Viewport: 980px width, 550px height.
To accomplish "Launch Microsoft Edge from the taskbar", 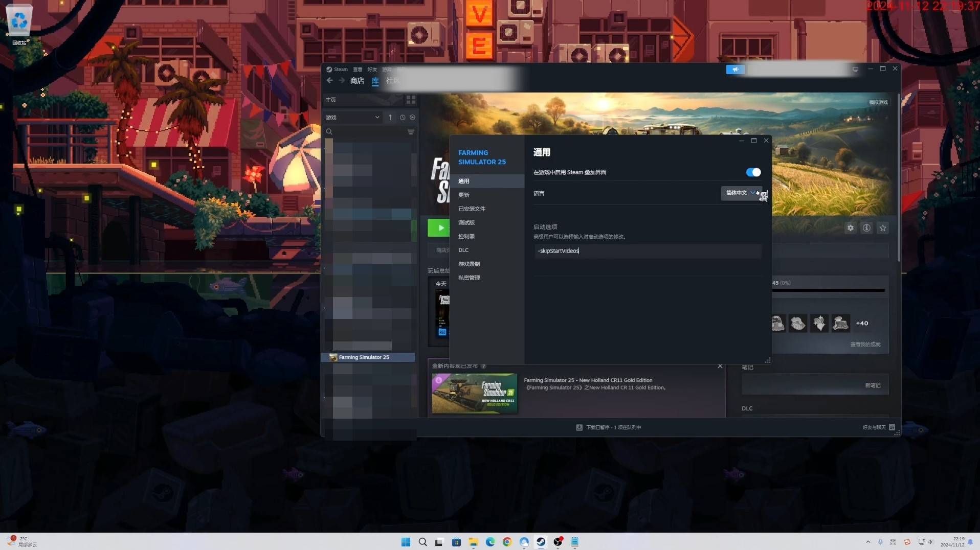I will point(490,542).
